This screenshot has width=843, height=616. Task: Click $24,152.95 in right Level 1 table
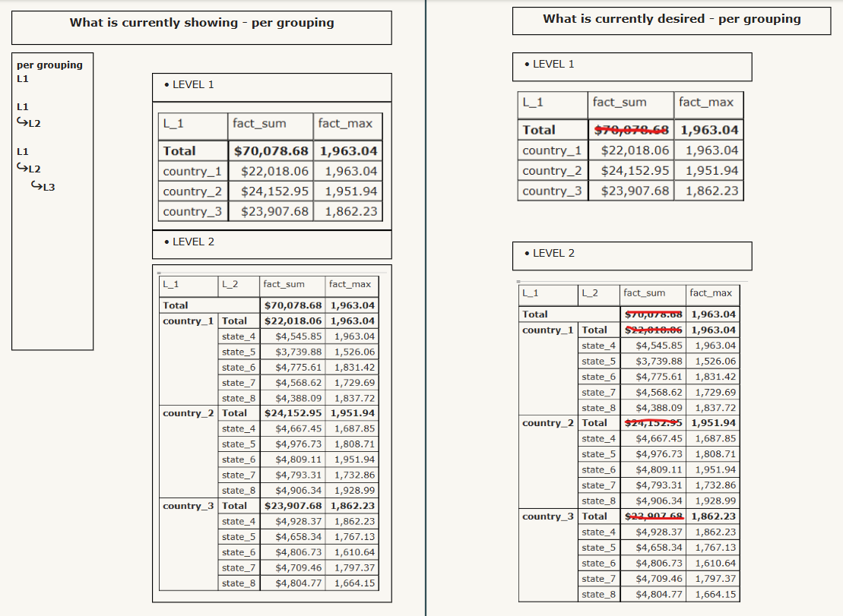(x=635, y=171)
